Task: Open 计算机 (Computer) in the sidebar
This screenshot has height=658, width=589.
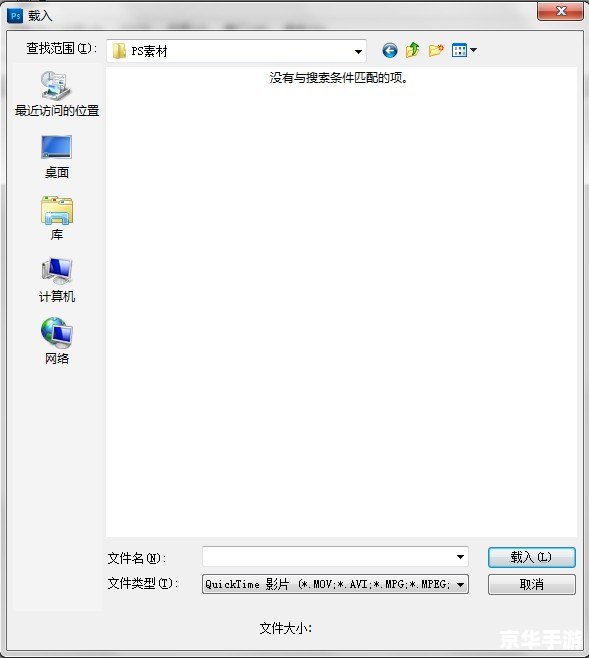Action: click(57, 280)
